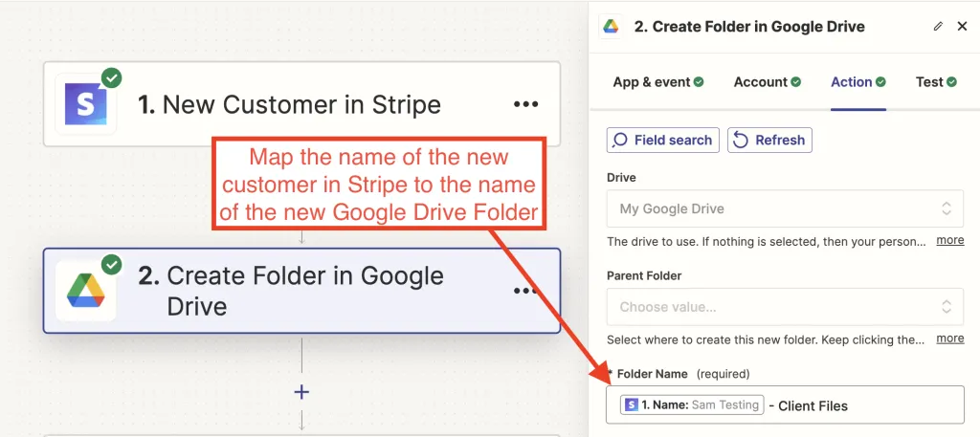Click the Google Drive icon in step 2
The width and height of the screenshot is (980, 437).
pyautogui.click(x=85, y=291)
